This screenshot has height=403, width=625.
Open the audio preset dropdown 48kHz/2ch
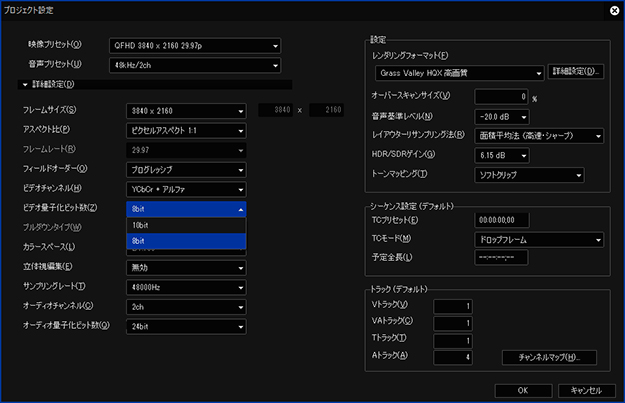tap(195, 65)
